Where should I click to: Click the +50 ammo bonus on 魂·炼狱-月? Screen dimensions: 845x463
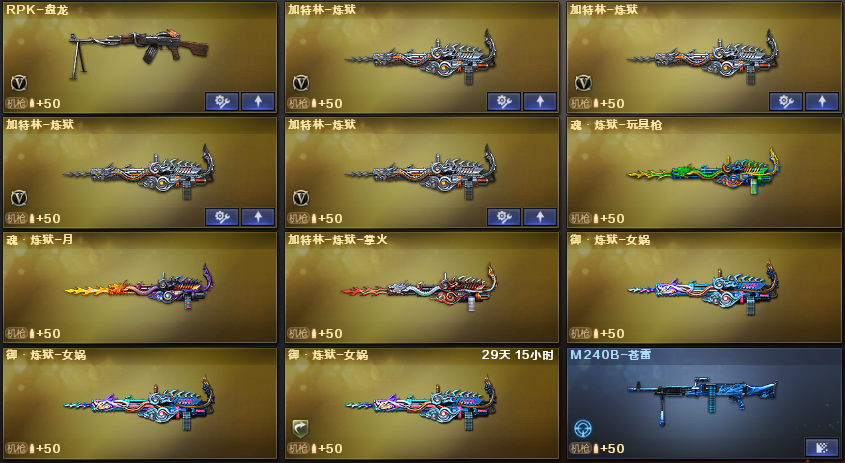[48, 334]
